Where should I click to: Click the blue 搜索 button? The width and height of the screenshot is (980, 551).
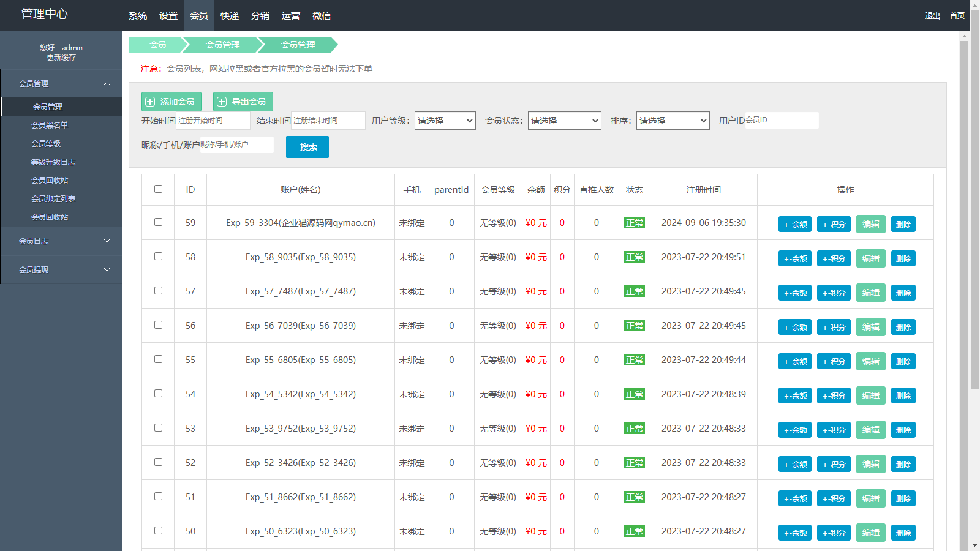click(307, 147)
